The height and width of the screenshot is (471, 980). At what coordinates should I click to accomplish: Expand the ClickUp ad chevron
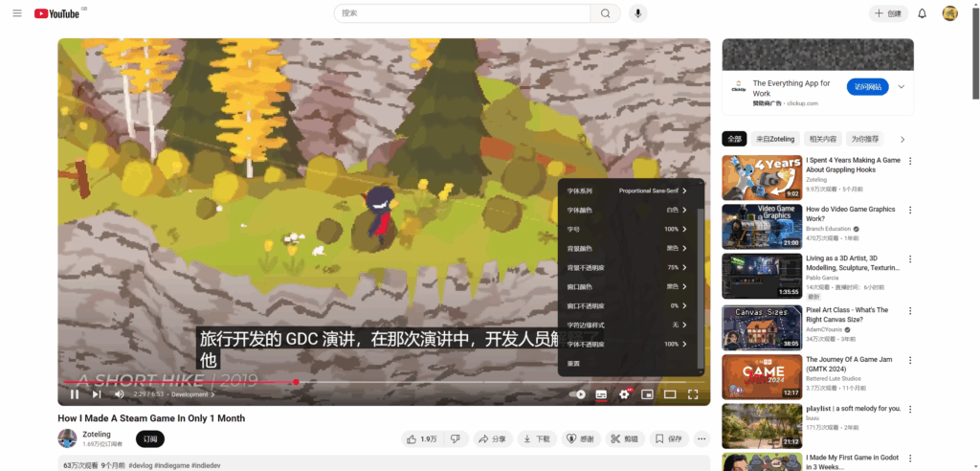pos(902,87)
